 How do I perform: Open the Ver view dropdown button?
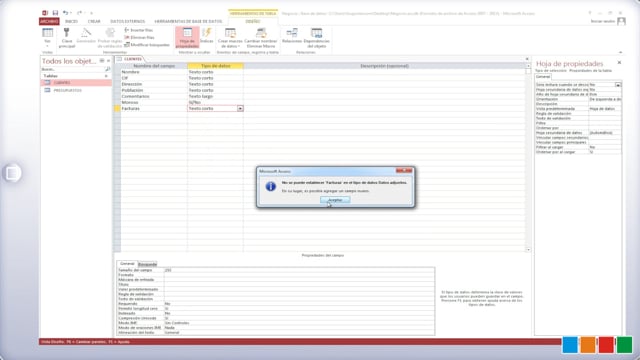click(47, 38)
